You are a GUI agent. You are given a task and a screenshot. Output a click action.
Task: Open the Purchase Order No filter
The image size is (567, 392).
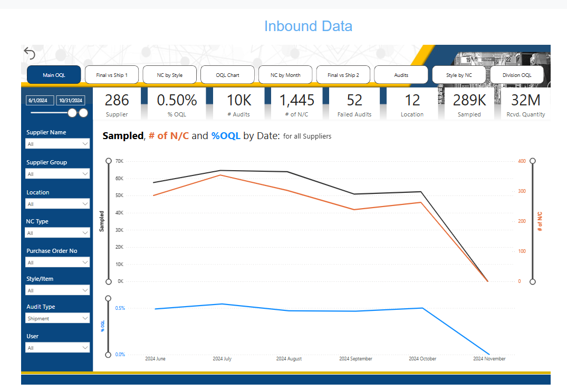click(x=57, y=262)
